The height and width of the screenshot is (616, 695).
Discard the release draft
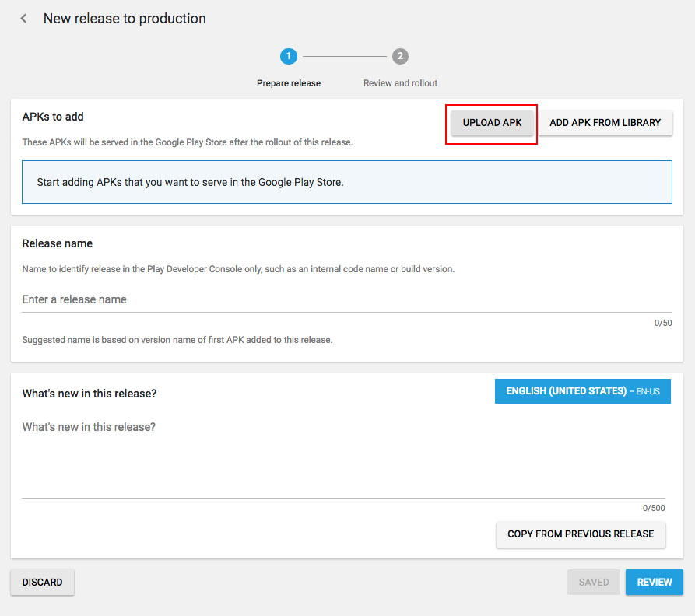pos(42,583)
